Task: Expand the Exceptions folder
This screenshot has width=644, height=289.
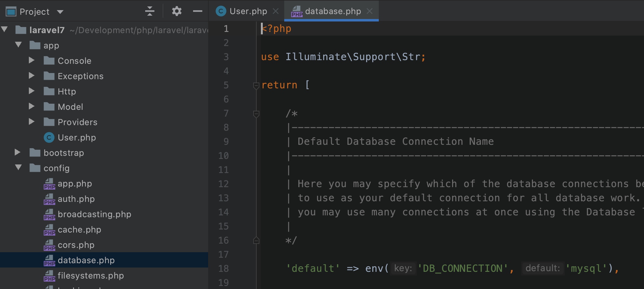Action: [31, 76]
